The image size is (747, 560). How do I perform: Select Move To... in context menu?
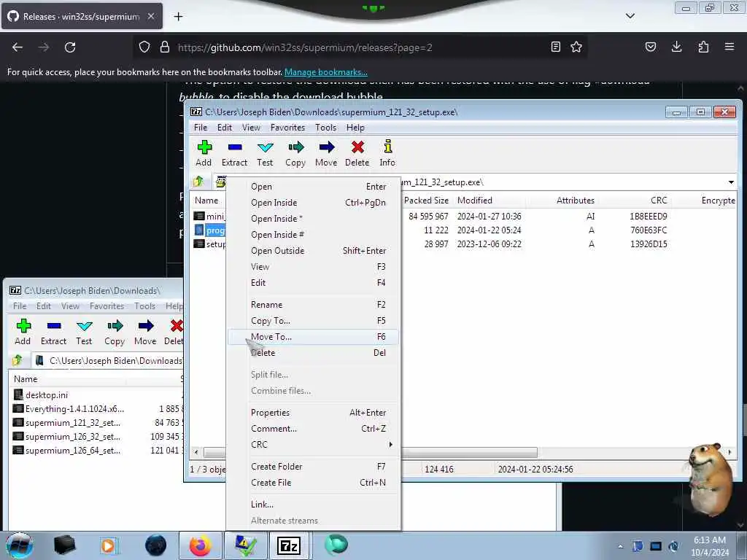(x=314, y=337)
